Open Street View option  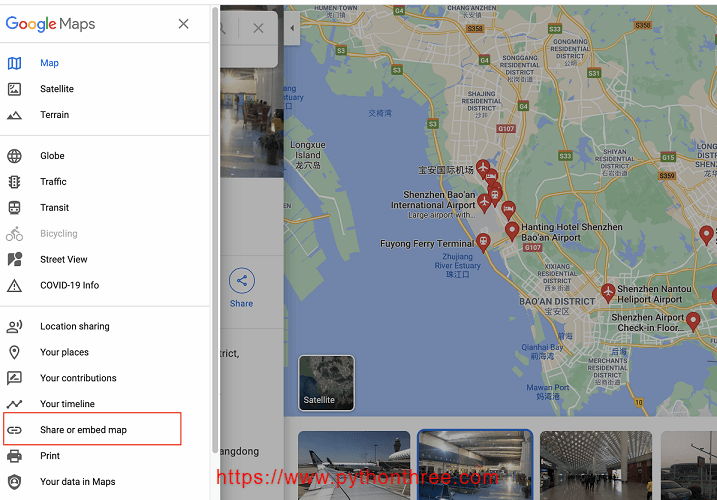click(105, 259)
